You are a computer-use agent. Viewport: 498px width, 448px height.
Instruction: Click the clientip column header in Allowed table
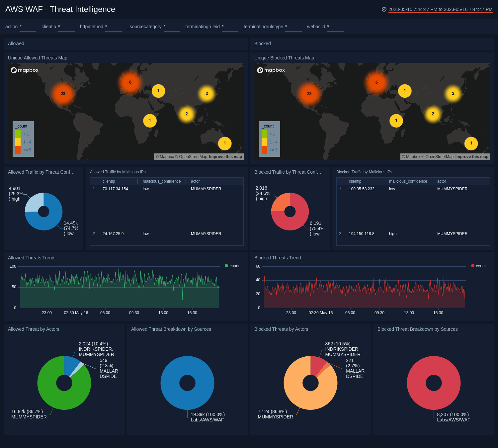(109, 181)
